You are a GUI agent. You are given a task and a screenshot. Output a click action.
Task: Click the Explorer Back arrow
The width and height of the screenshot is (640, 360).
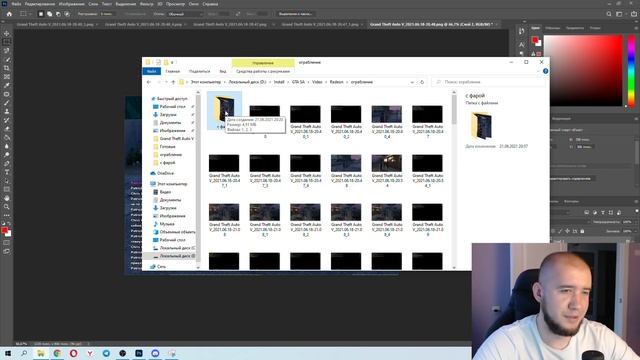[x=149, y=82]
